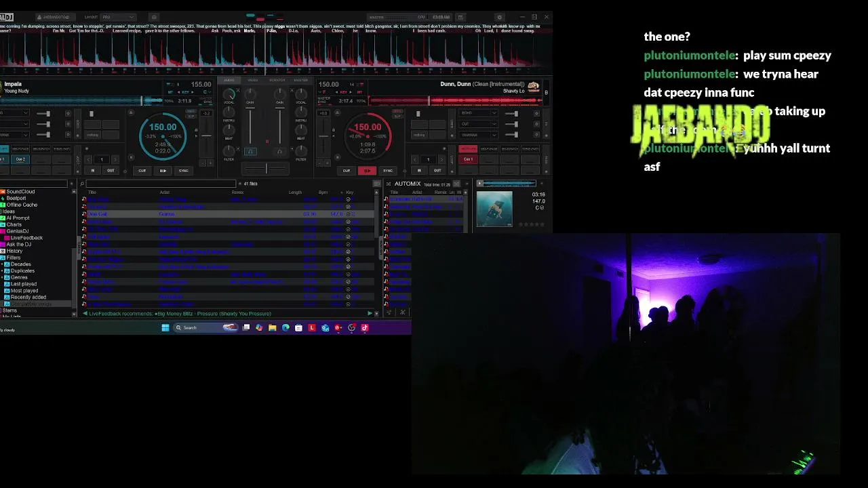Toggle play/pause on the Dunn, Dunn deck
Image resolution: width=868 pixels, height=488 pixels.
pos(367,171)
